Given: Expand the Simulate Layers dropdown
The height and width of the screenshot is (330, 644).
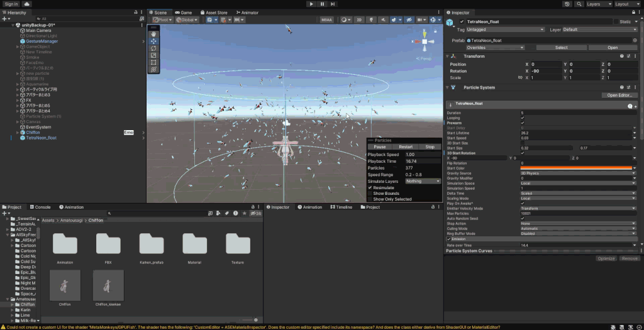Looking at the screenshot, I should coord(423,181).
